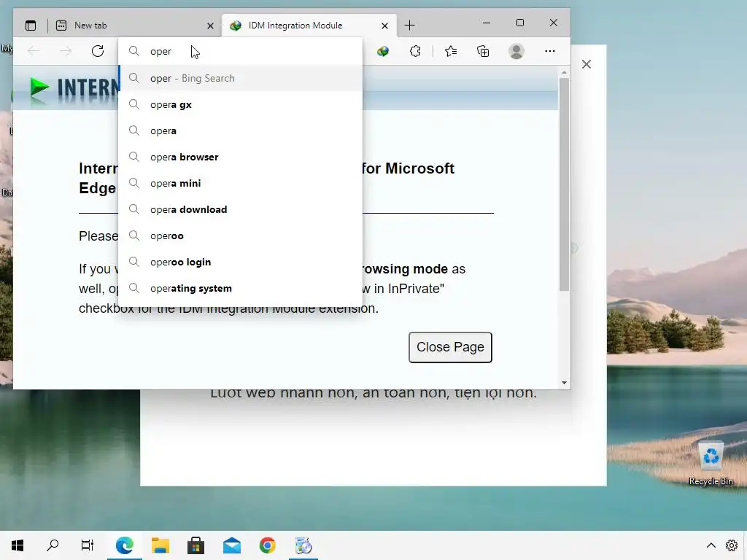Click the Internet Download Manager logo arrow

click(39, 87)
